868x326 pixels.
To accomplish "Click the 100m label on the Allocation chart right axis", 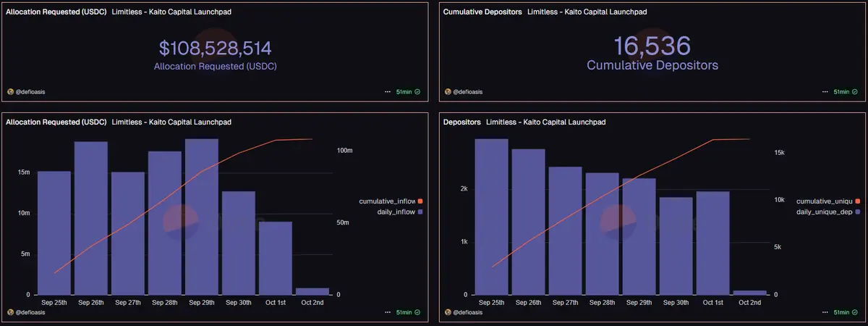I will pyautogui.click(x=344, y=150).
